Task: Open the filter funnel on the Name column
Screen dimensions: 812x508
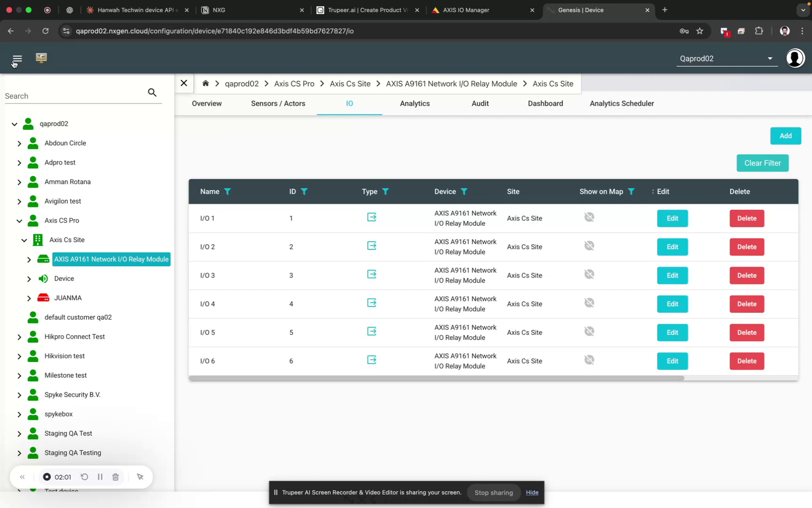Action: pos(228,191)
